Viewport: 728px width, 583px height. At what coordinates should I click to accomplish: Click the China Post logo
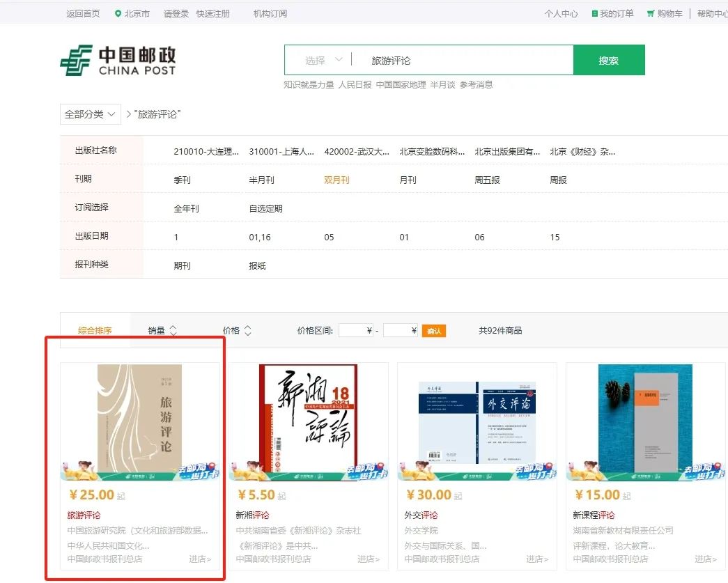click(118, 61)
